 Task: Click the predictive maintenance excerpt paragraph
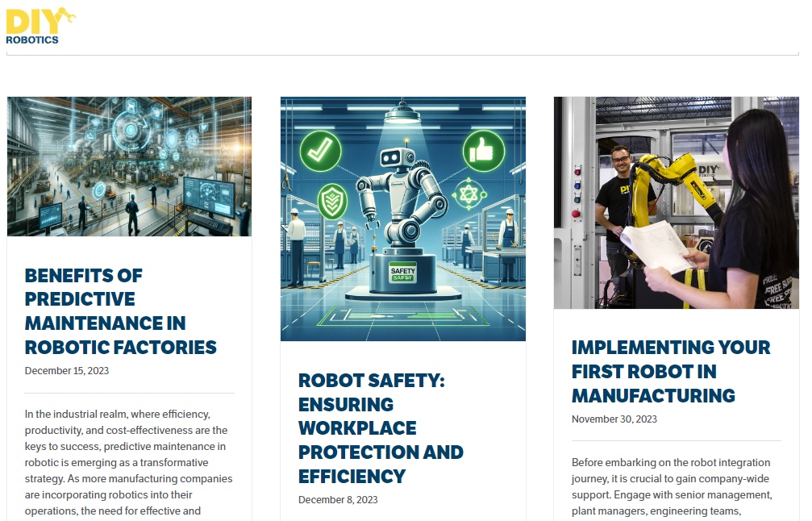click(127, 462)
